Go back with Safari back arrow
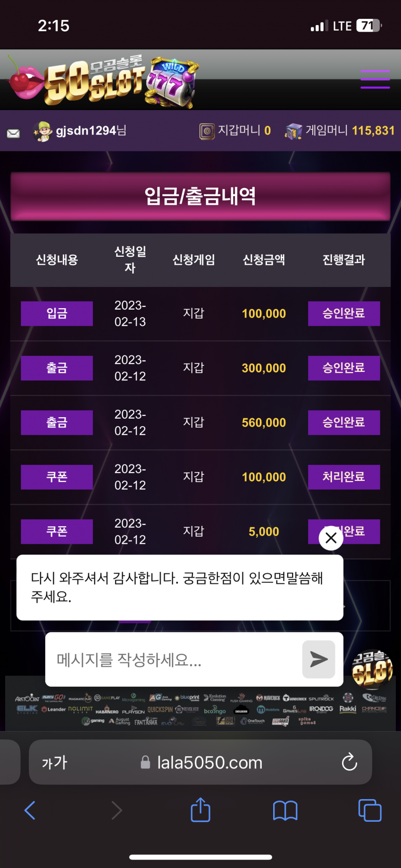This screenshot has width=401, height=868. (30, 810)
